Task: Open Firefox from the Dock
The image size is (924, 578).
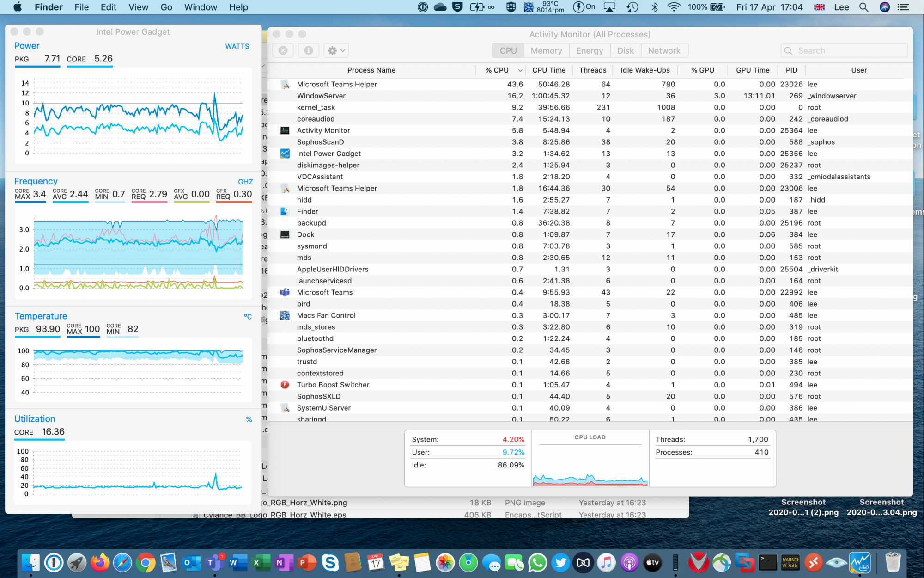Action: 100,563
